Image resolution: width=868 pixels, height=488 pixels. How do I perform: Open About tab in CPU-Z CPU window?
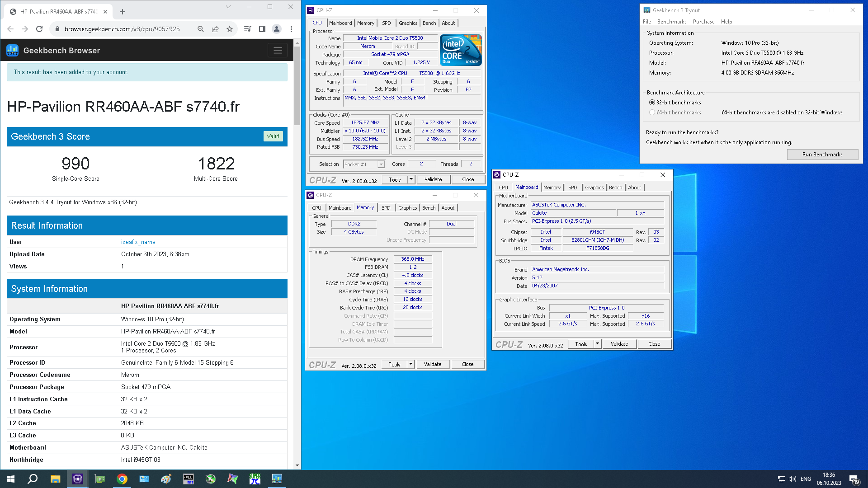tap(448, 23)
